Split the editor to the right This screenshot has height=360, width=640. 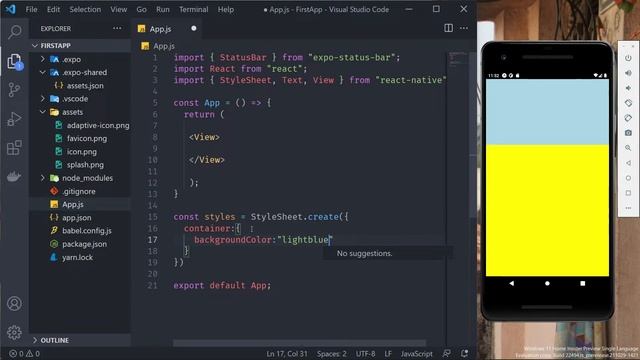tap(448, 28)
